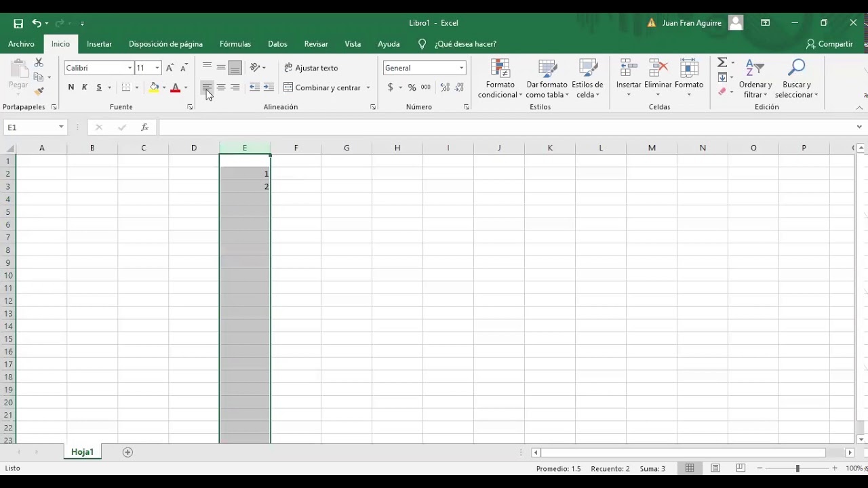Toggle italic formatting (K)
868x488 pixels.
pos(85,87)
